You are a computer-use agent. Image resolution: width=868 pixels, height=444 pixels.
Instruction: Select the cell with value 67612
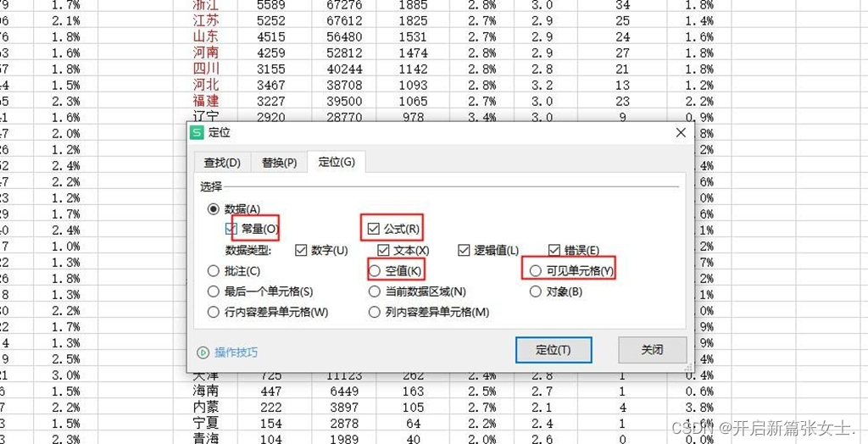344,21
